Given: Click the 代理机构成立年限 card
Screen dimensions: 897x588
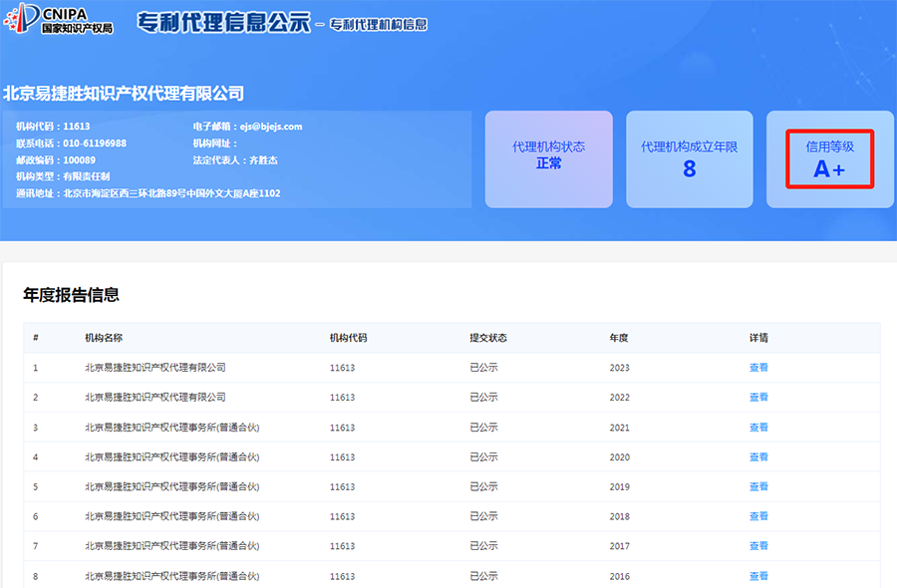Looking at the screenshot, I should pos(689,159).
